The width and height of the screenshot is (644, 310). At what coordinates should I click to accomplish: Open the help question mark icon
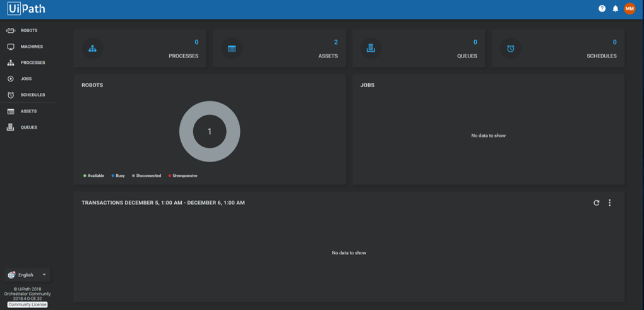point(602,9)
